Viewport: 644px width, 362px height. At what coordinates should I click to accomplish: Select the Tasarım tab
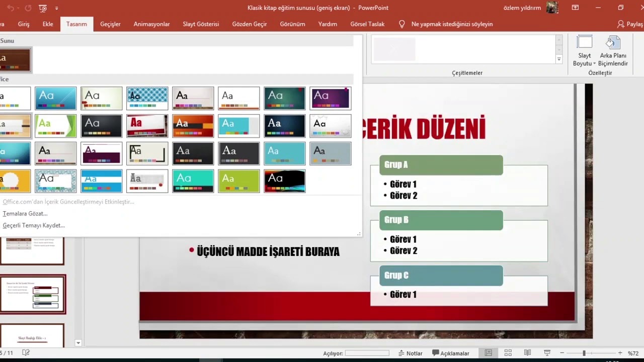point(76,24)
